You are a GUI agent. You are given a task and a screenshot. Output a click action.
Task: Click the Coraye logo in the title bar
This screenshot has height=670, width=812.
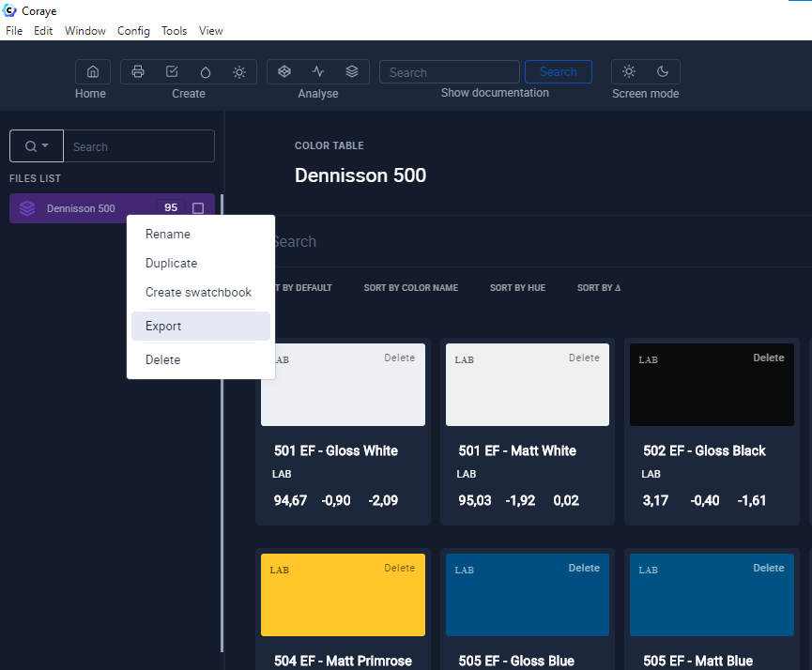(9, 10)
